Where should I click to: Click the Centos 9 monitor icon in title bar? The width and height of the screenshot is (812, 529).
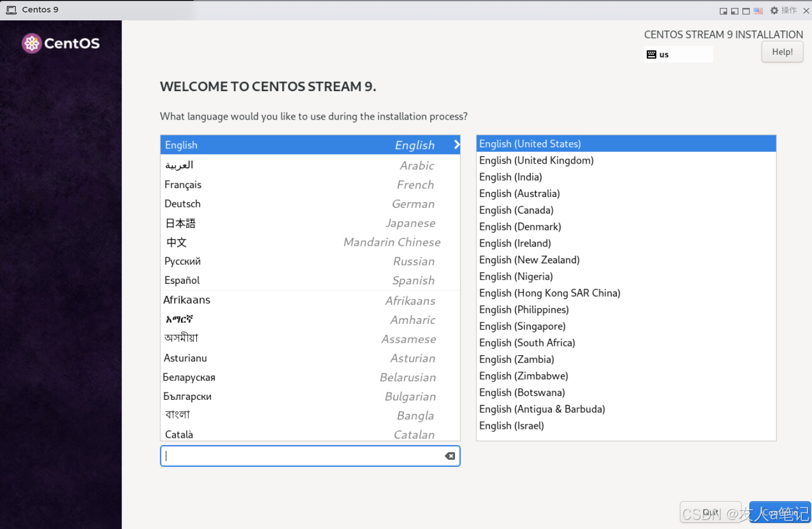11,10
